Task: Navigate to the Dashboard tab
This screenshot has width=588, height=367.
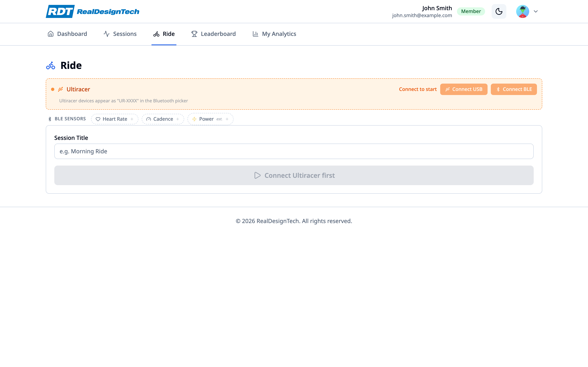Action: coord(72,34)
